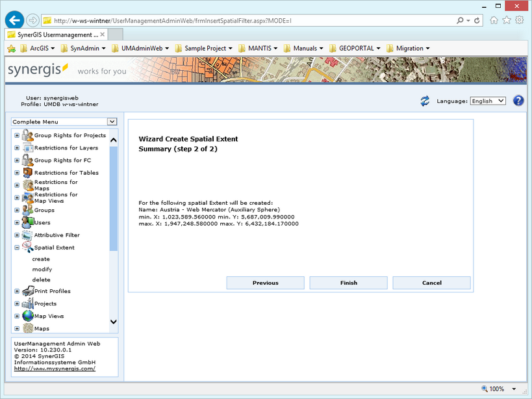Collapse the Spatial Extent tree node
The image size is (532, 399).
coord(16,247)
